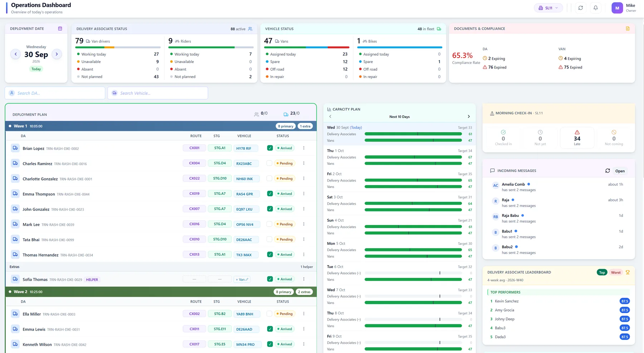Click the + Van button for Sofia Thomas
Screen dimensions: 644x353
point(242,279)
